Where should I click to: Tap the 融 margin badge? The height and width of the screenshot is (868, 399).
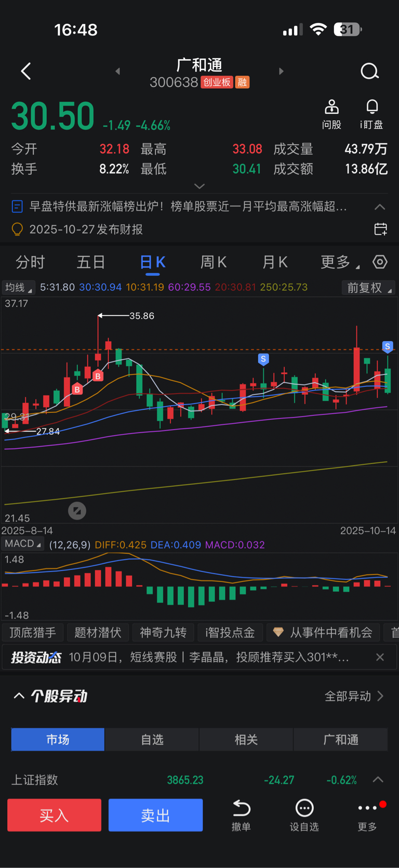click(x=242, y=82)
